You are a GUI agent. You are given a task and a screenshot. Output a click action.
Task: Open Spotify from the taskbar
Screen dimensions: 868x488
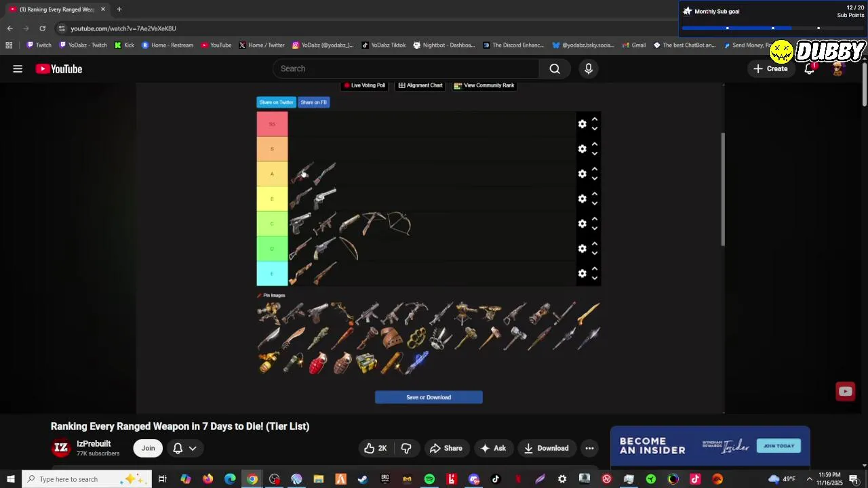click(x=429, y=479)
